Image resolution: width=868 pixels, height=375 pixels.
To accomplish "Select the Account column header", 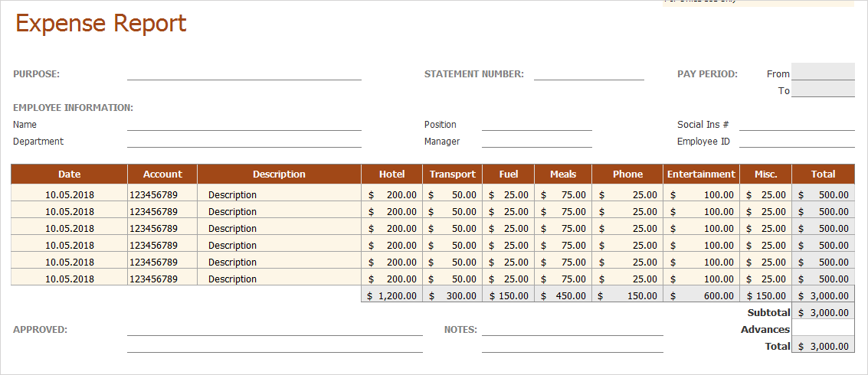I will click(162, 174).
